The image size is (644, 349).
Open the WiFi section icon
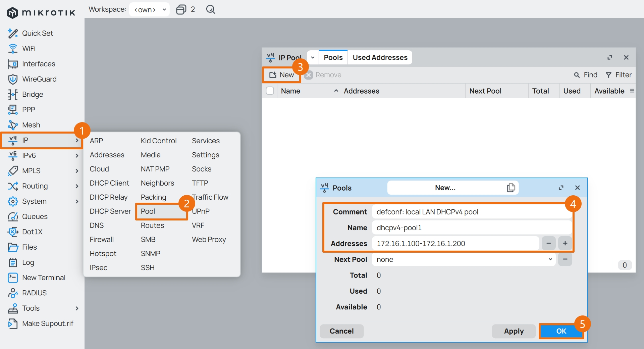[x=13, y=49]
